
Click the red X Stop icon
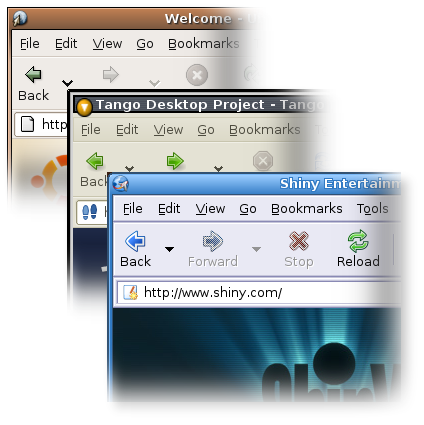coord(299,241)
